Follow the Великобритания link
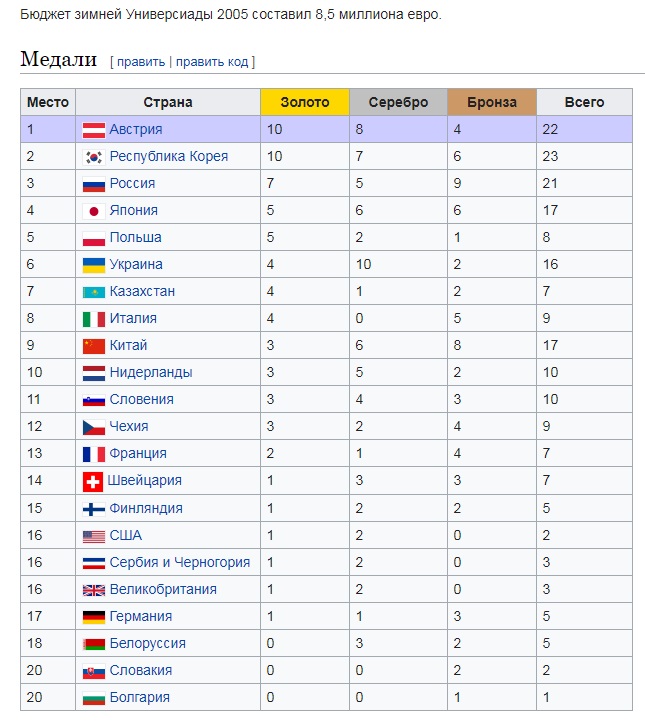645x721 pixels. pyautogui.click(x=162, y=590)
